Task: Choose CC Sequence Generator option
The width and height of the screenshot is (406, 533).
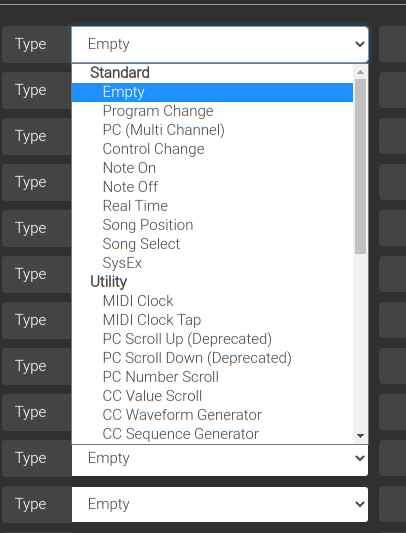Action: coord(212,434)
